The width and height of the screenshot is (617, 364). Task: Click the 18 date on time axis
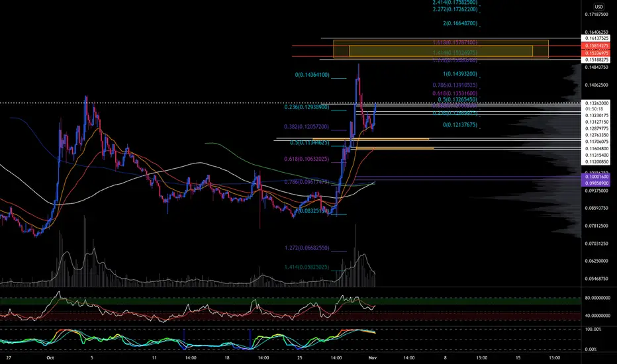pos(227,357)
